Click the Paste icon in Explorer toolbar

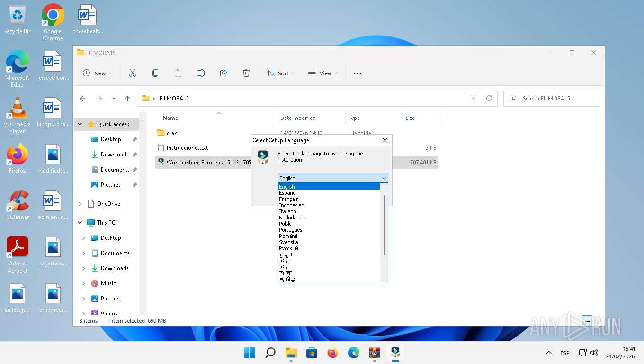[x=178, y=73]
